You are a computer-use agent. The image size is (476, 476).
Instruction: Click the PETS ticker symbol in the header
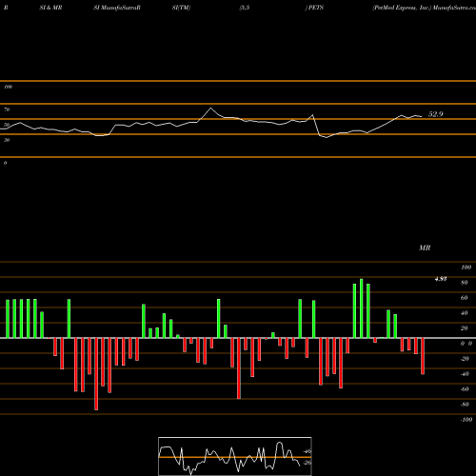point(316,8)
